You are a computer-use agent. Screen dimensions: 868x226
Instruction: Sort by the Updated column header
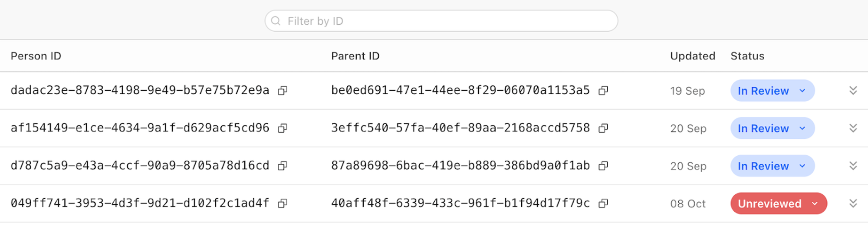[x=692, y=56]
